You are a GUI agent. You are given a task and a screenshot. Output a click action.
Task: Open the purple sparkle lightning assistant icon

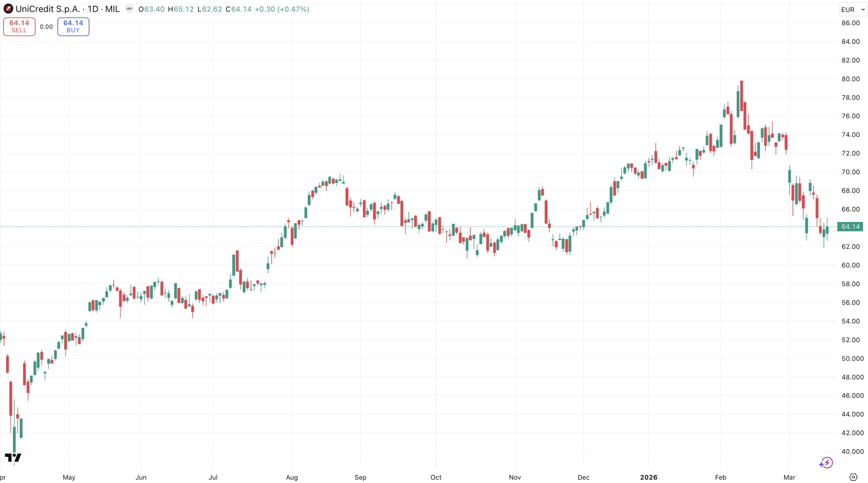tap(826, 463)
